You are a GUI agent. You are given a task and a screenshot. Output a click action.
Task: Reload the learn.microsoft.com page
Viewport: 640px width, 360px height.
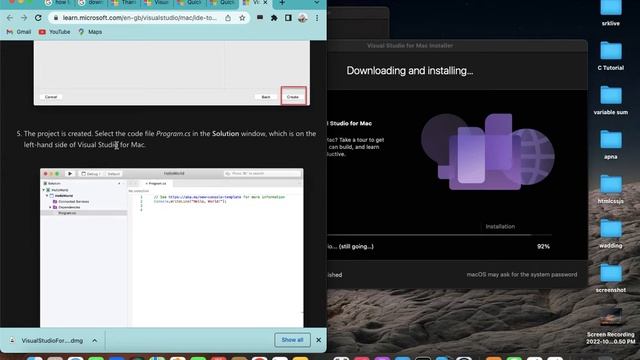(38, 18)
